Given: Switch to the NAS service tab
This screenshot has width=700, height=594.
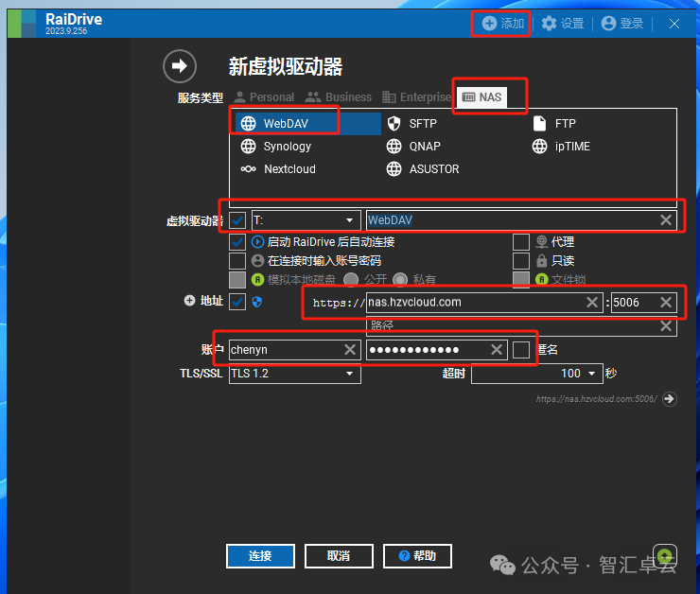Looking at the screenshot, I should coord(481,97).
